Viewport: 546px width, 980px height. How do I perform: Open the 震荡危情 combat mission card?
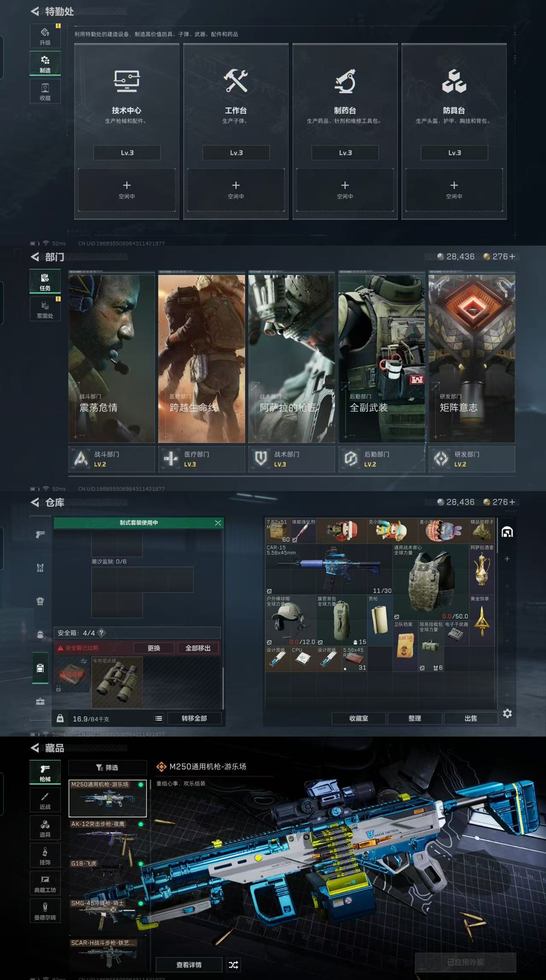111,358
